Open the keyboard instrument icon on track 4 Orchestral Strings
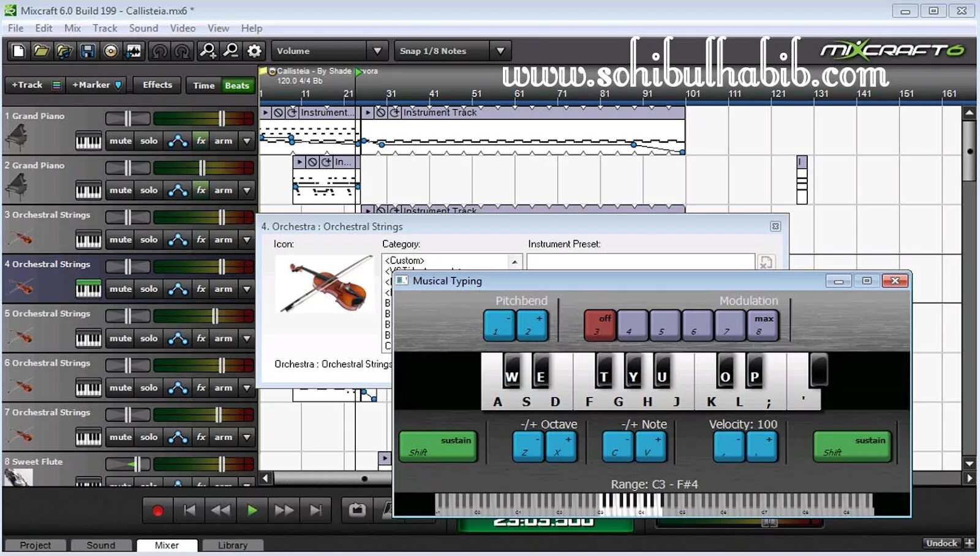 [x=89, y=289]
